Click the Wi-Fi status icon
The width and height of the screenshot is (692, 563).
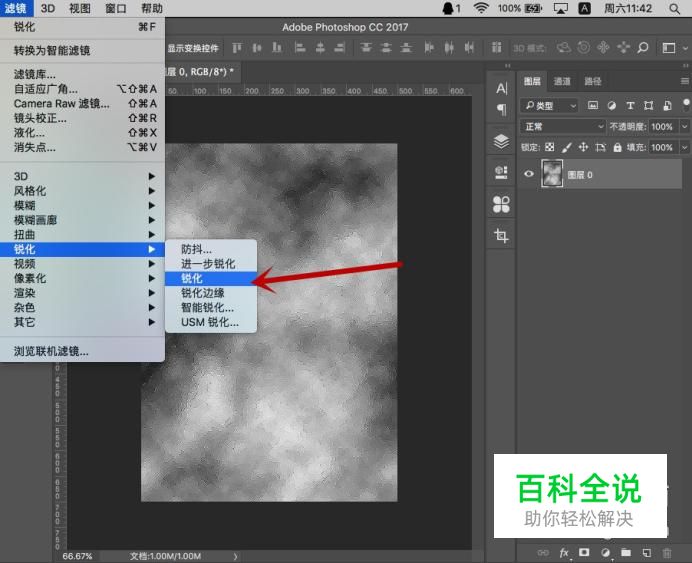click(x=481, y=8)
